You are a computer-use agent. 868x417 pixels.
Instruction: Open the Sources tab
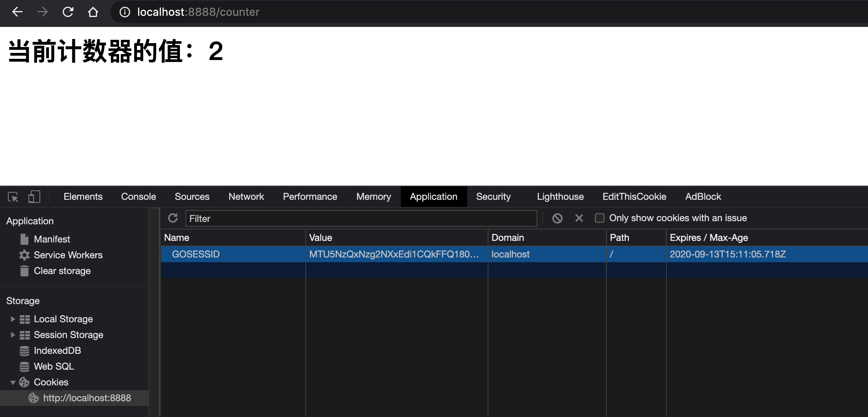pyautogui.click(x=192, y=197)
